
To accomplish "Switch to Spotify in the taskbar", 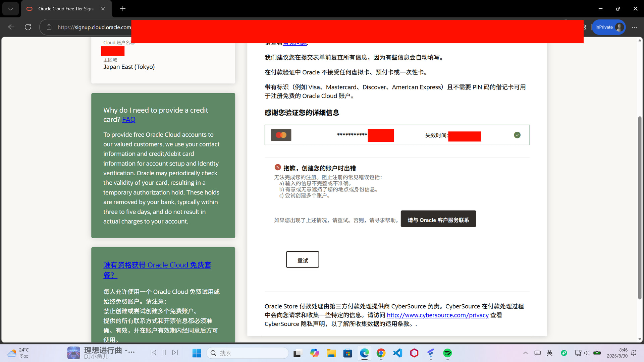I will [447, 353].
